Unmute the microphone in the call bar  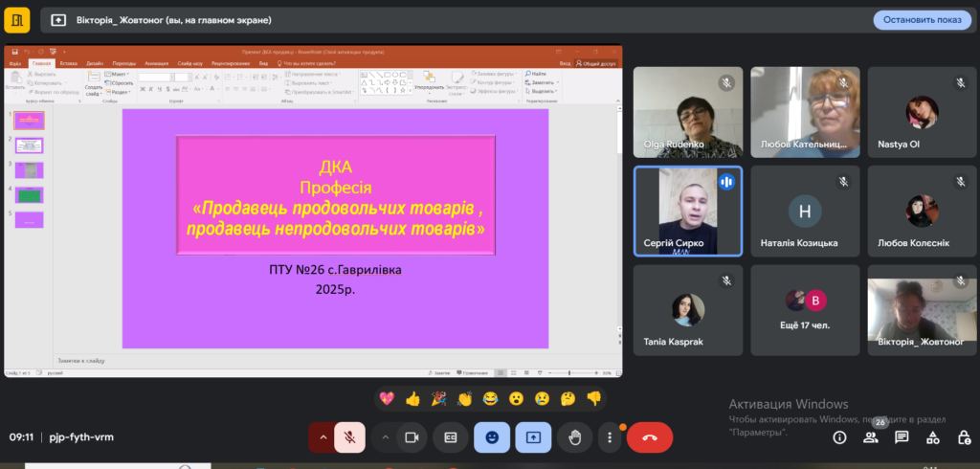coord(350,437)
